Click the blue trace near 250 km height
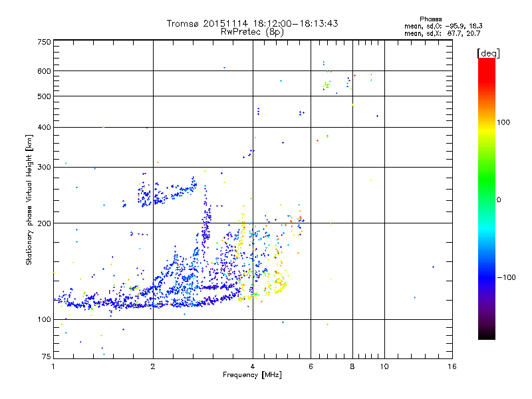Viewport: 532px width, 399px height. point(167,192)
